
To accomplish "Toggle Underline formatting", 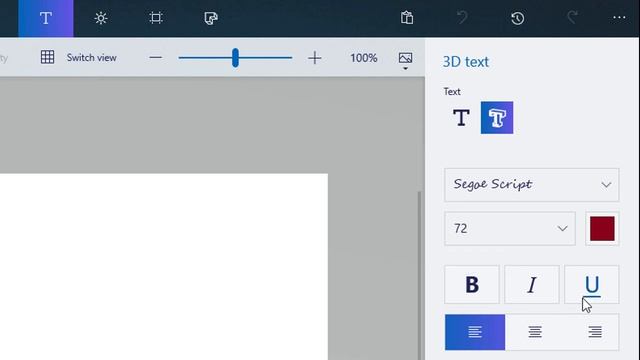I will tap(592, 284).
